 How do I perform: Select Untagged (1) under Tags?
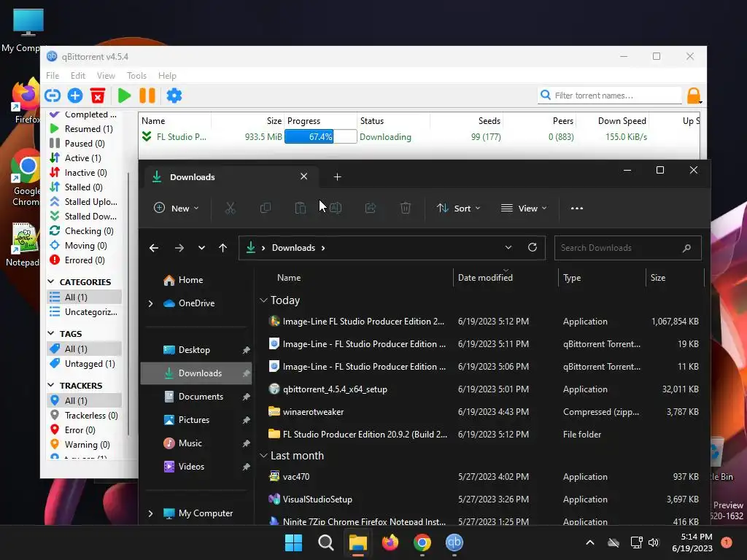click(x=85, y=364)
